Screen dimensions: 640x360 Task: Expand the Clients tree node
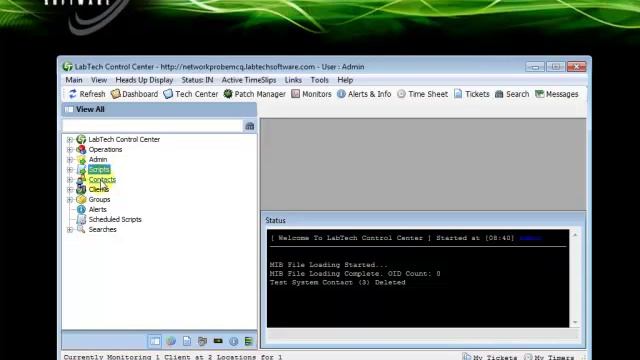70,190
